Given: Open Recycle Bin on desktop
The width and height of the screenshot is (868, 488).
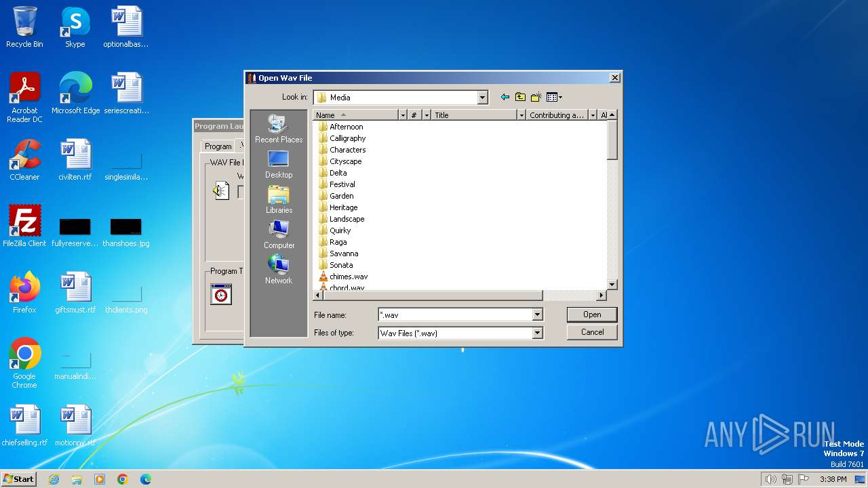Looking at the screenshot, I should [24, 27].
